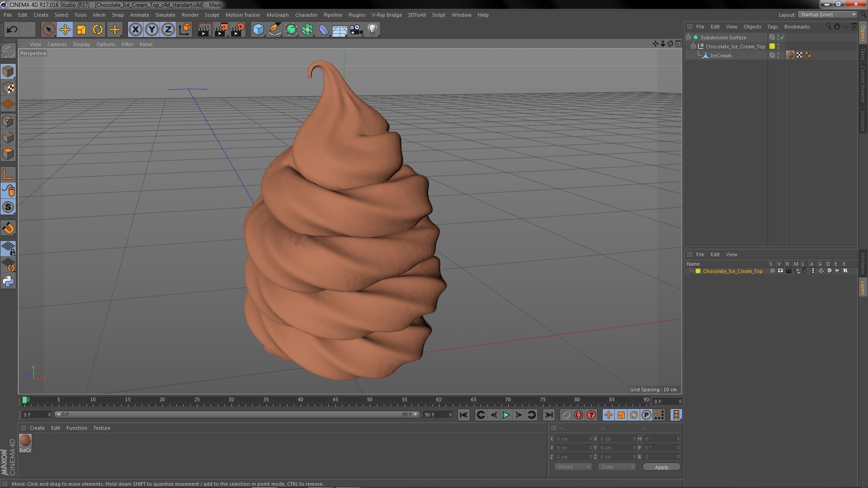Enable Polygons mode in left toolbar

click(x=8, y=154)
